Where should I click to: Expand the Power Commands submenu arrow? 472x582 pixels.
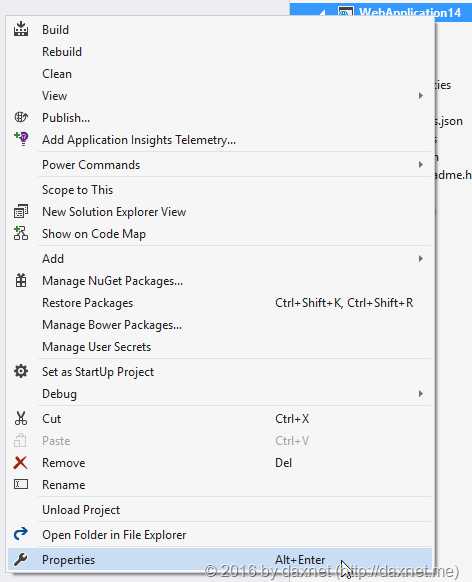(x=420, y=164)
